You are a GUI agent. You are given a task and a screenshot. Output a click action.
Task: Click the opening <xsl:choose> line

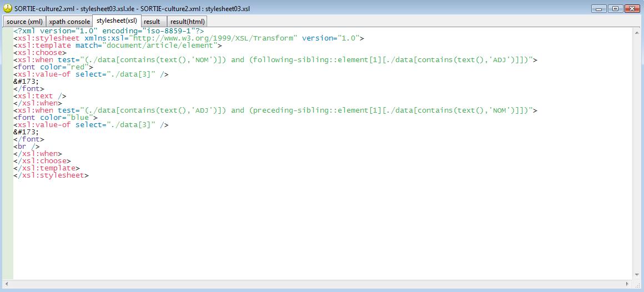[x=39, y=53]
